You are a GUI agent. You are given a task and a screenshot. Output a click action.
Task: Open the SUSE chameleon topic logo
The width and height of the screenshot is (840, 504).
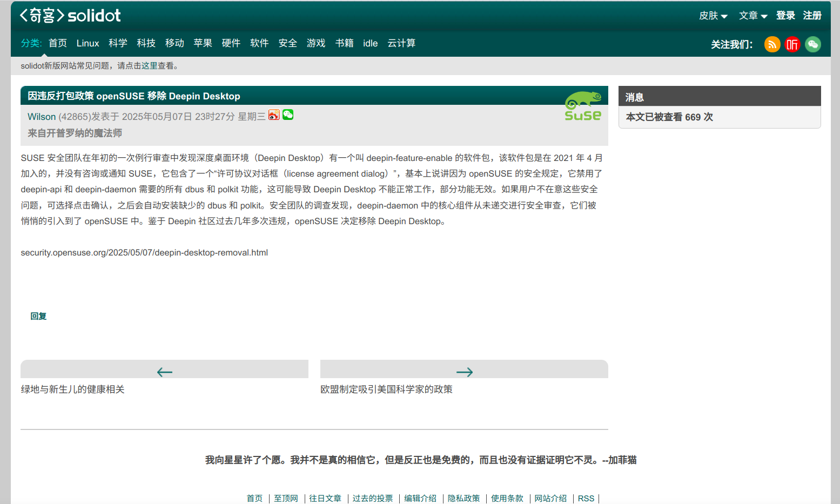583,106
